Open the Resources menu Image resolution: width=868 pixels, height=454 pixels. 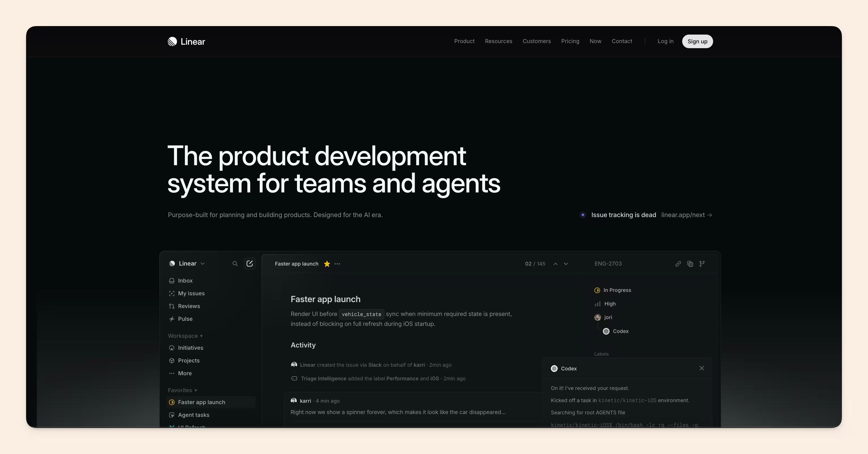point(498,41)
